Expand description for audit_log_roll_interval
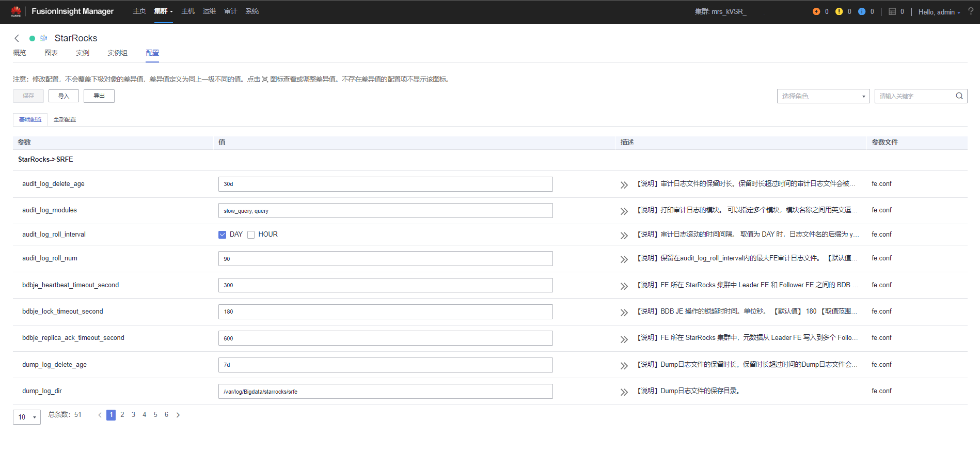Viewport: 980px width, 466px height. click(x=624, y=236)
